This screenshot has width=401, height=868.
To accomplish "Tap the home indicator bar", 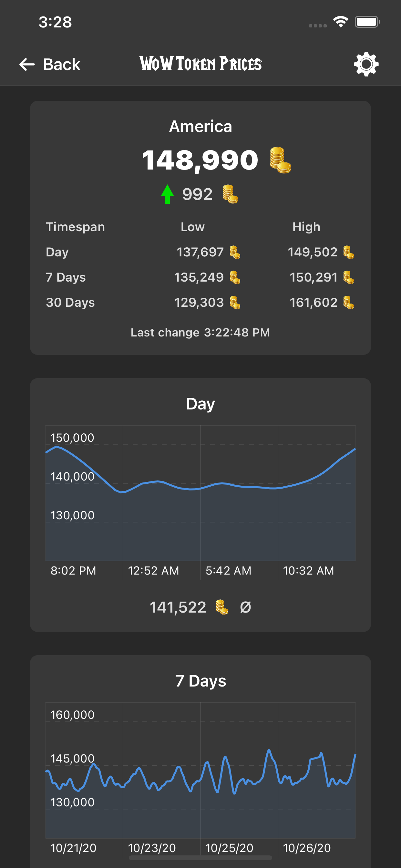I will pyautogui.click(x=200, y=858).
